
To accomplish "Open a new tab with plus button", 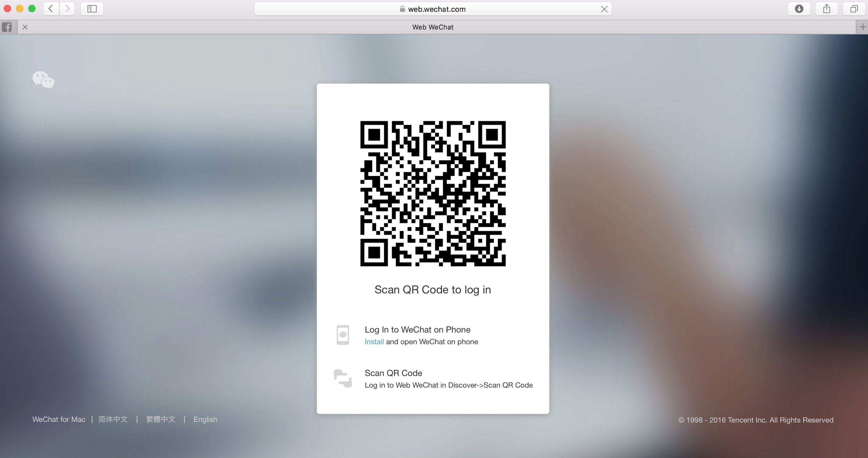I will [x=863, y=27].
